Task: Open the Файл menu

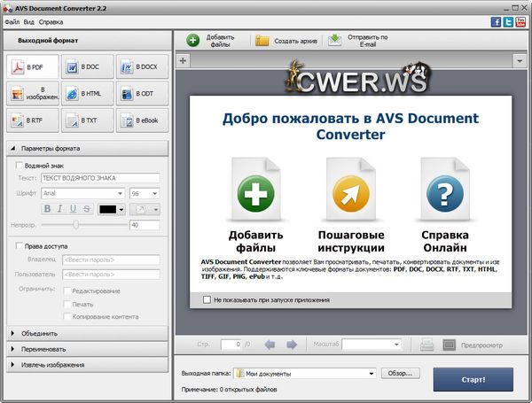Action: tap(12, 21)
